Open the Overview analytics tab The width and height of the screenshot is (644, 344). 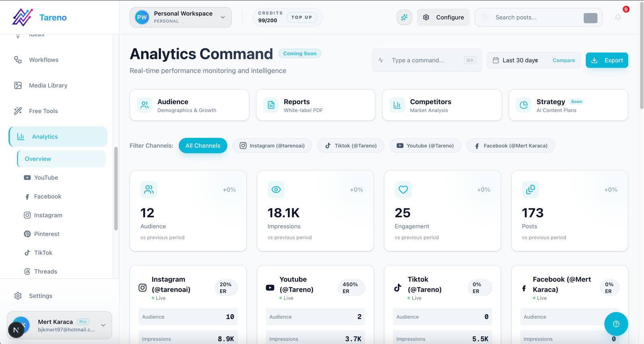(x=61, y=159)
